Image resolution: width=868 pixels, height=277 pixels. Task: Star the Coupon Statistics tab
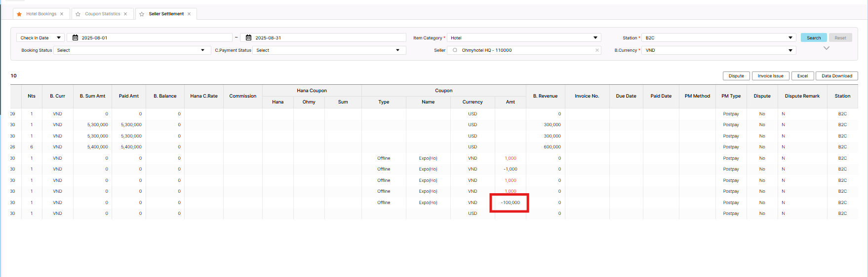[x=78, y=14]
